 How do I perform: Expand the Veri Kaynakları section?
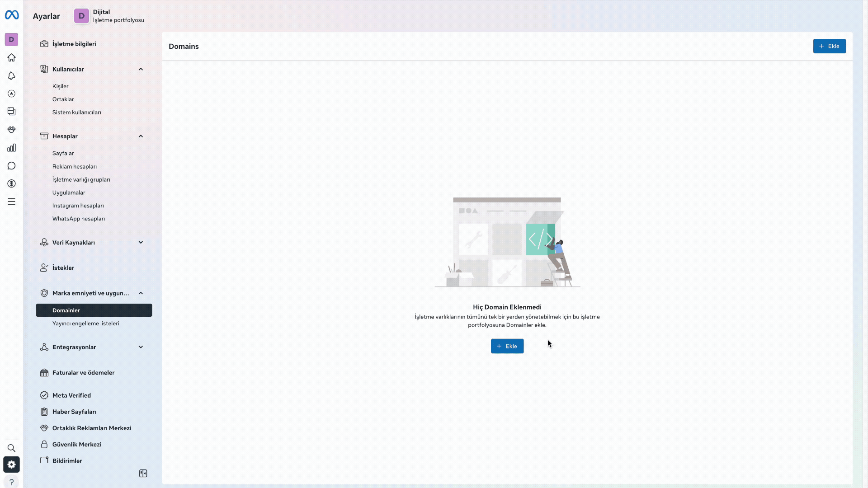[141, 242]
